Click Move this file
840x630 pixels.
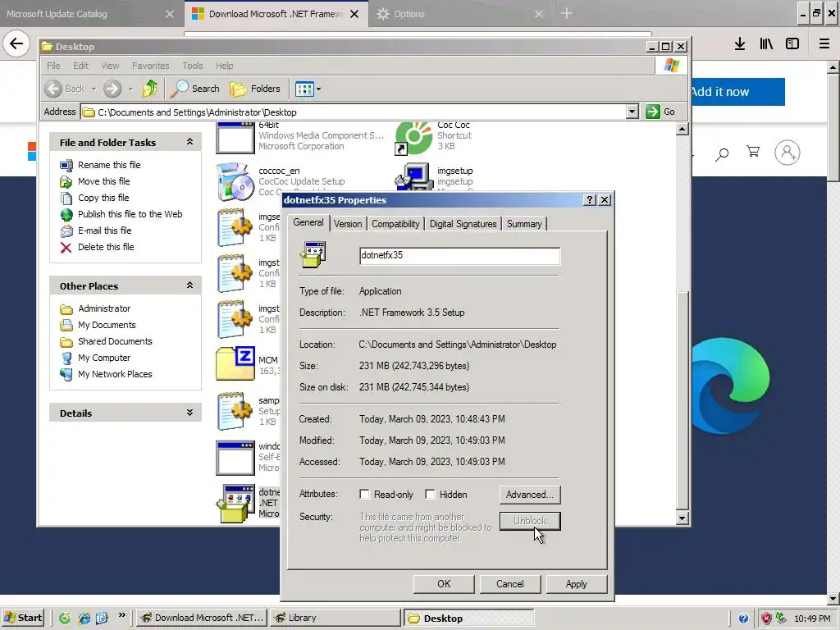pos(103,181)
